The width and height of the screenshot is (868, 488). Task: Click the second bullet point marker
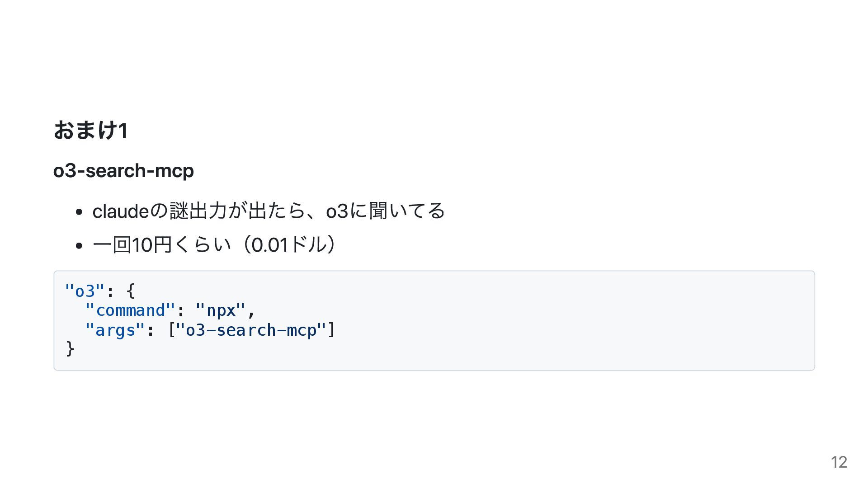79,246
